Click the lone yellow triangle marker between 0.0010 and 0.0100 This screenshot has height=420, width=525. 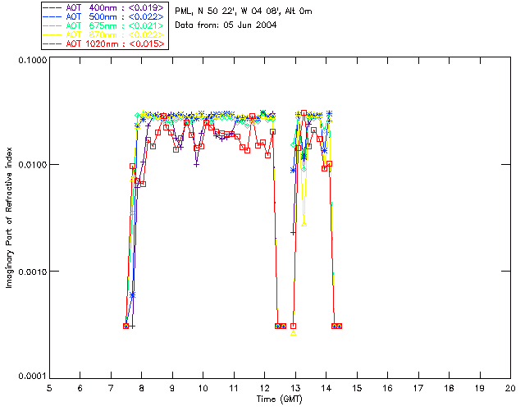[304, 224]
